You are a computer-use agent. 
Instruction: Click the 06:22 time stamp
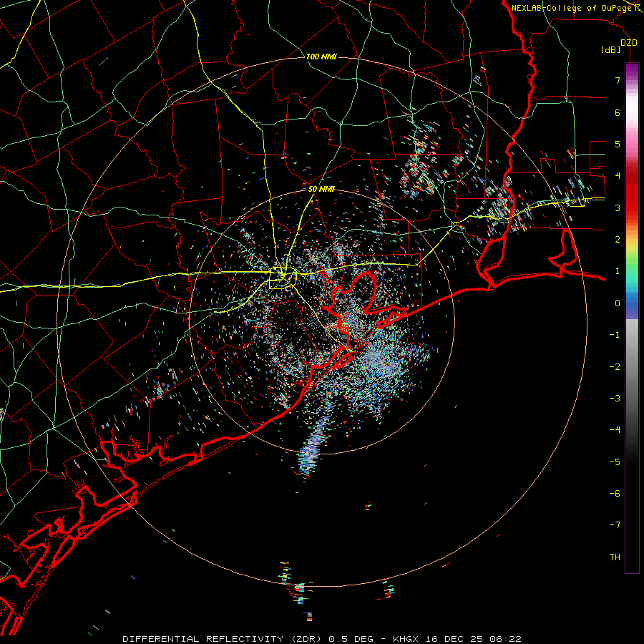coord(506,639)
